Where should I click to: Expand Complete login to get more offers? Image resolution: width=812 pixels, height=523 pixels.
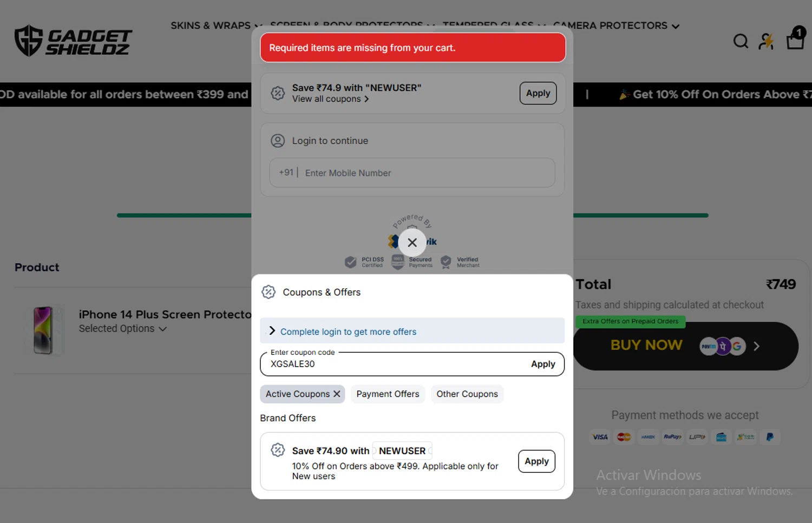click(x=412, y=331)
